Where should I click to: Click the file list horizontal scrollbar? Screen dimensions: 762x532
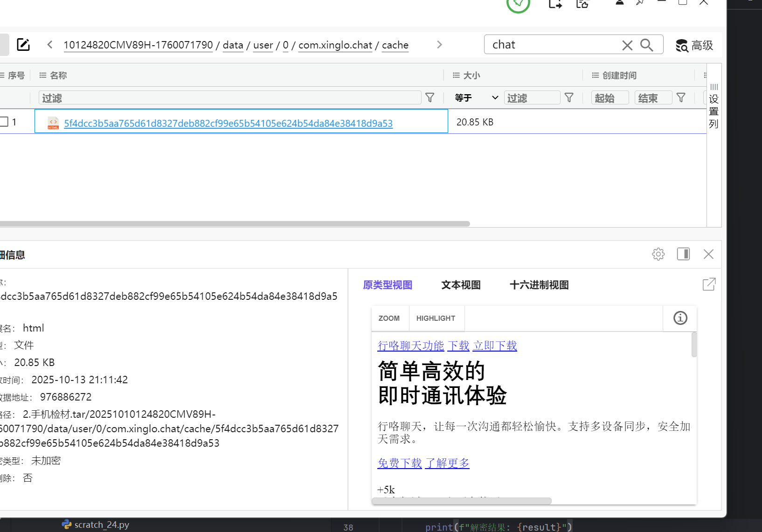pos(235,224)
